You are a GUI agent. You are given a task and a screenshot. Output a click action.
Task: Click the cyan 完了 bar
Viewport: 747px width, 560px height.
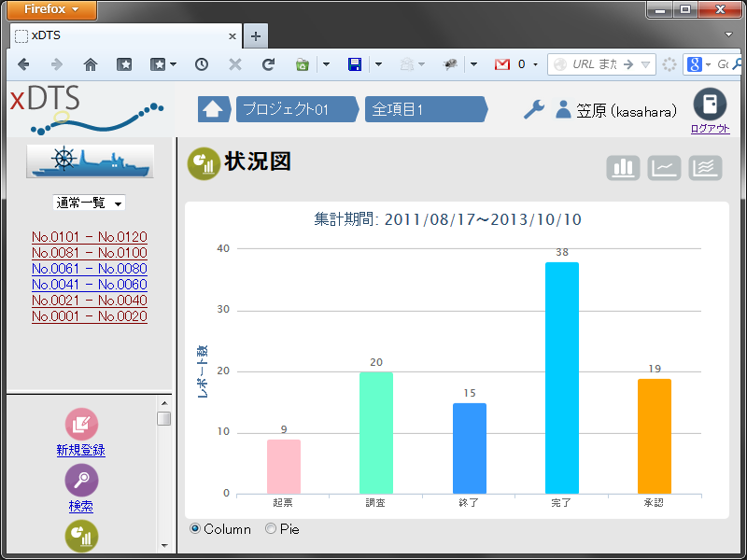pyautogui.click(x=562, y=378)
